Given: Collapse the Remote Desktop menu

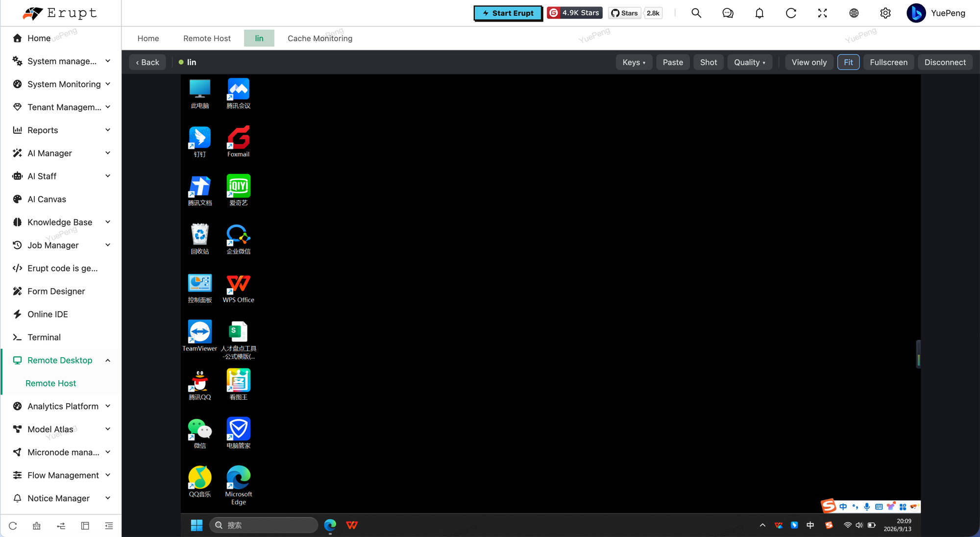Looking at the screenshot, I should pyautogui.click(x=61, y=361).
